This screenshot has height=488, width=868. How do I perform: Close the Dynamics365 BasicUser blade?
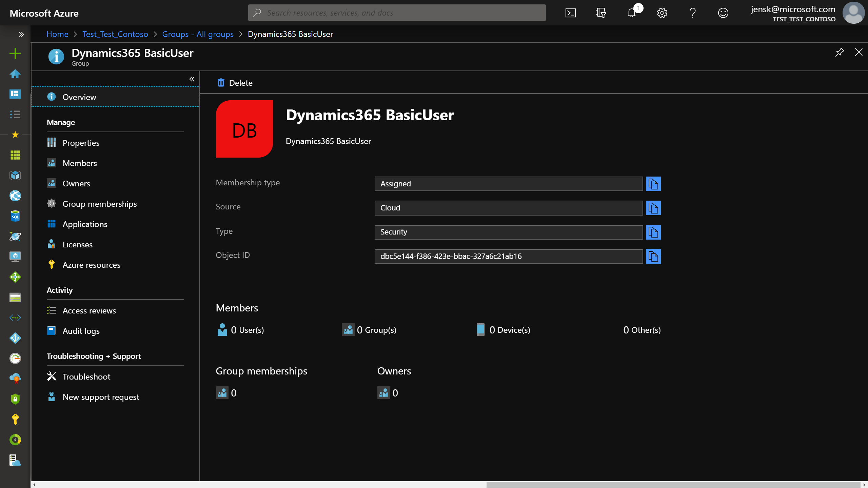(x=859, y=52)
